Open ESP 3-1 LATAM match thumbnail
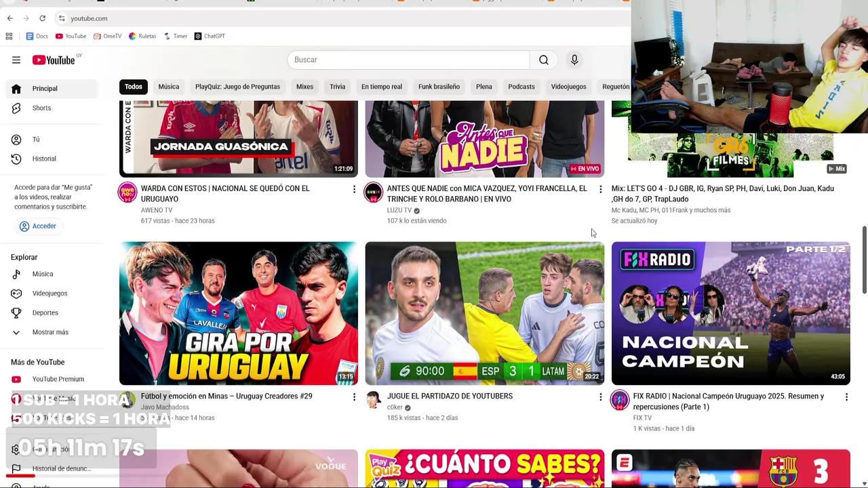 click(x=485, y=313)
